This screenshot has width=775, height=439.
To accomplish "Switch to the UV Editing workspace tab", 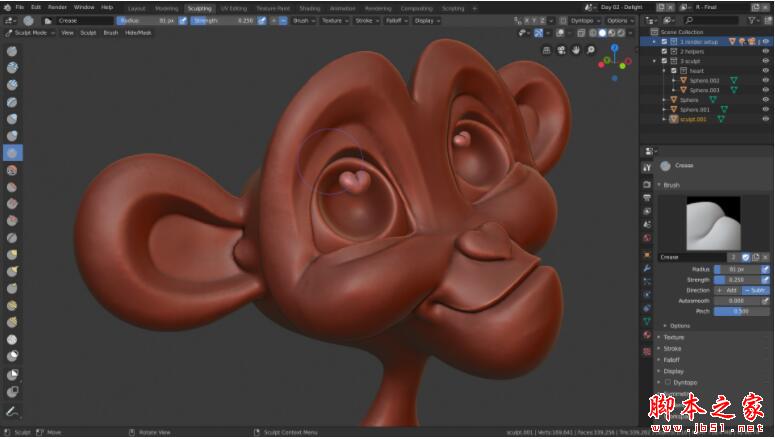I will (232, 7).
